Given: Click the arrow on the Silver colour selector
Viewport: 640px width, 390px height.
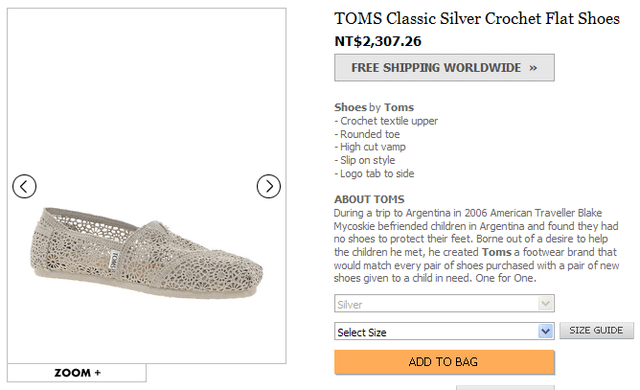Looking at the screenshot, I should coord(546,304).
